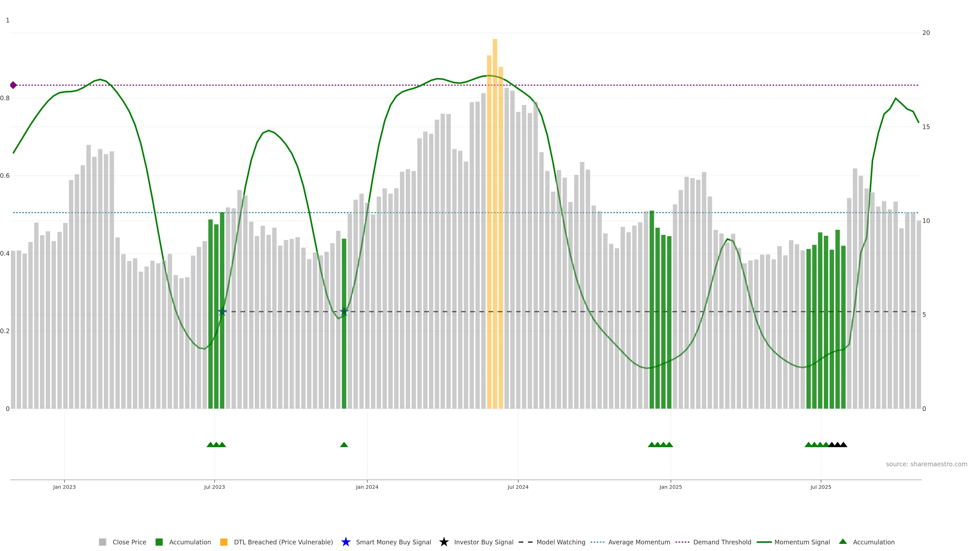This screenshot has height=551, width=980.
Task: Toggle the Close Price legend entry
Action: tap(129, 542)
